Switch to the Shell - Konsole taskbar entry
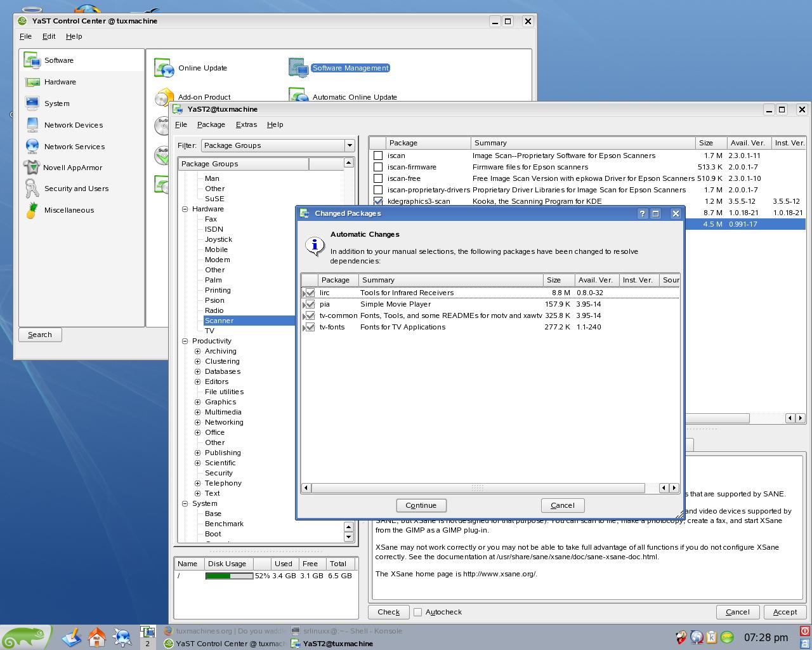 [346, 631]
